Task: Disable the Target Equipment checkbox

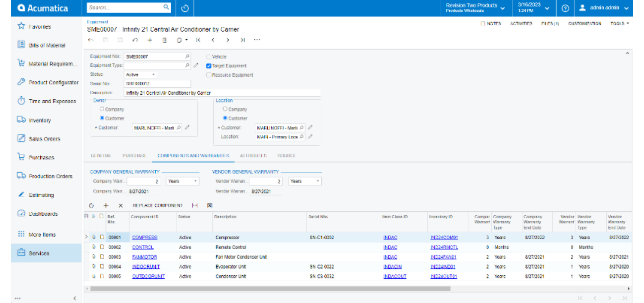Action: coord(209,66)
